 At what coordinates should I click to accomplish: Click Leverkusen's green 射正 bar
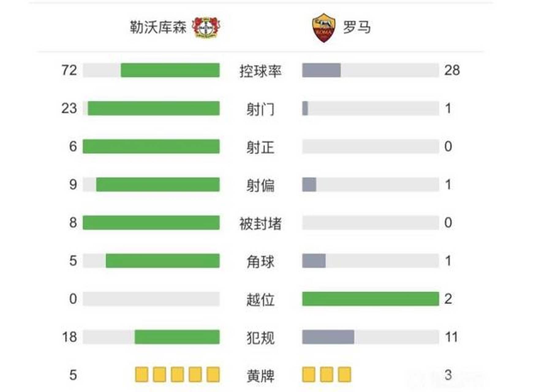[151, 146]
